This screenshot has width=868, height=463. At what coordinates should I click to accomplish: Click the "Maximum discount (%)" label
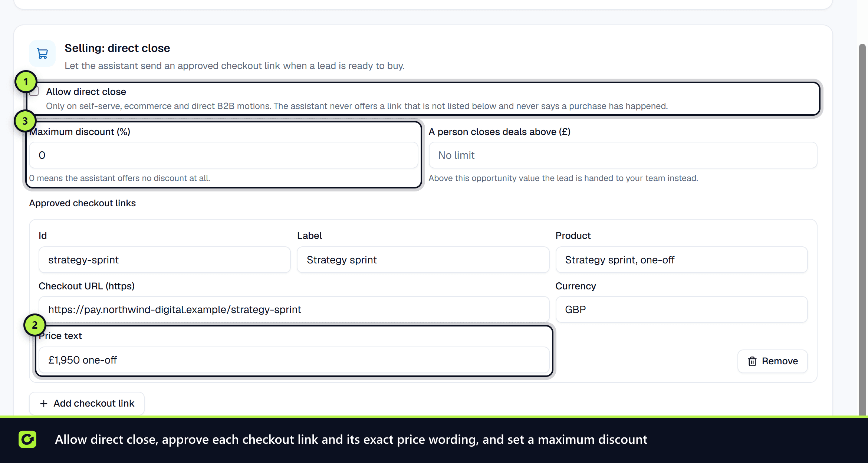[80, 132]
